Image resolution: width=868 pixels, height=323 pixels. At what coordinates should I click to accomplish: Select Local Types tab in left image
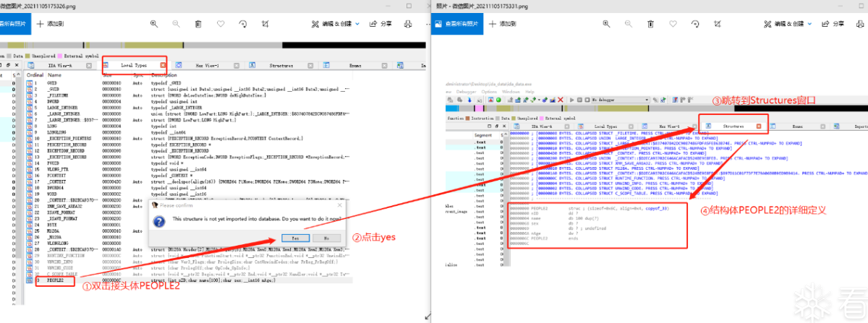[x=133, y=65]
